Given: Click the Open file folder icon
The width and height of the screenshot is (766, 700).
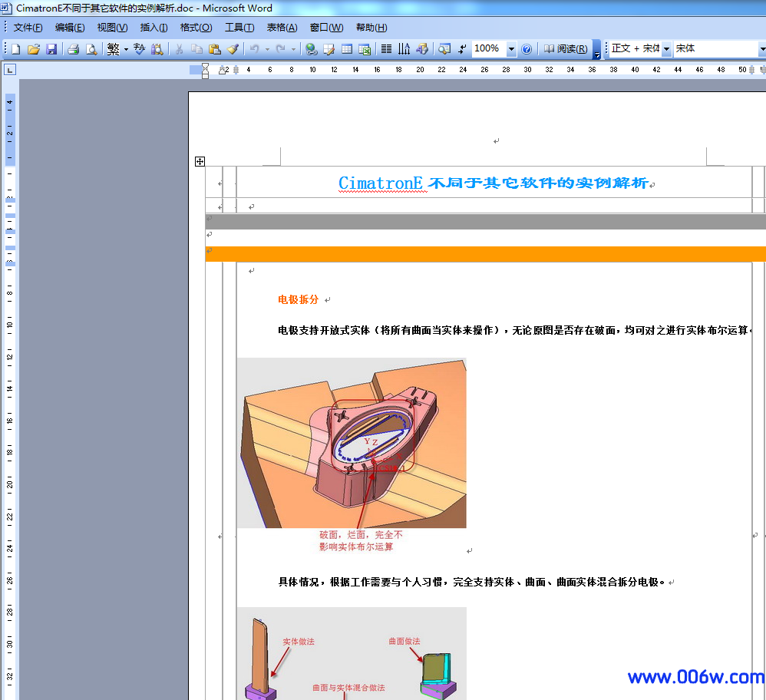Looking at the screenshot, I should pos(33,49).
